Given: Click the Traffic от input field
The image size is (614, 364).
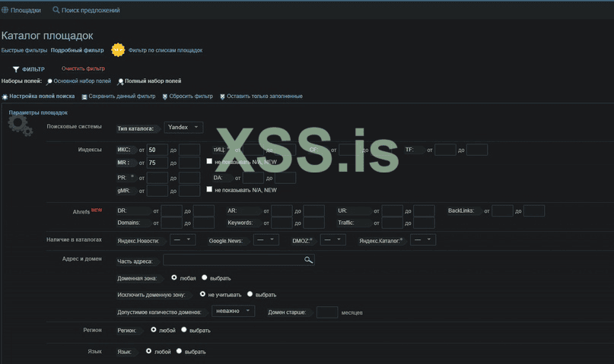Looking at the screenshot, I should [x=392, y=223].
